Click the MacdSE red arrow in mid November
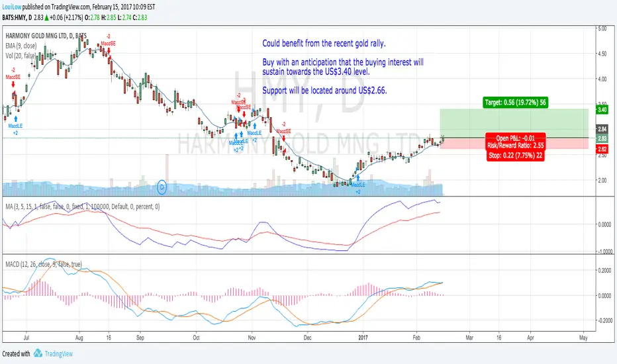The image size is (617, 364). (x=283, y=138)
